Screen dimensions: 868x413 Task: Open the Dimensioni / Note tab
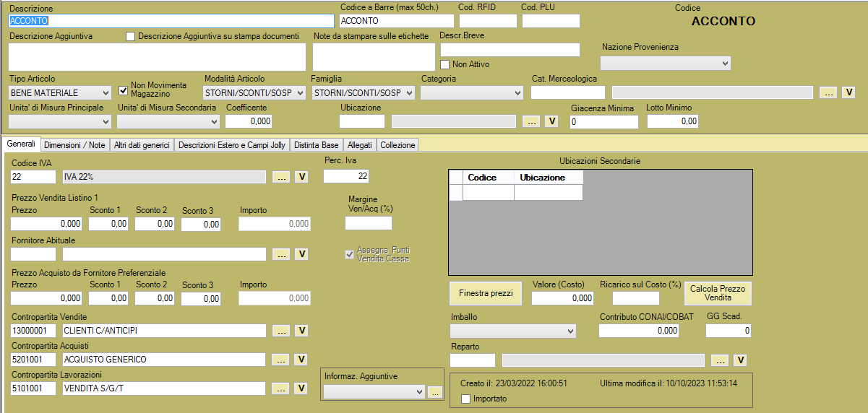coord(75,145)
